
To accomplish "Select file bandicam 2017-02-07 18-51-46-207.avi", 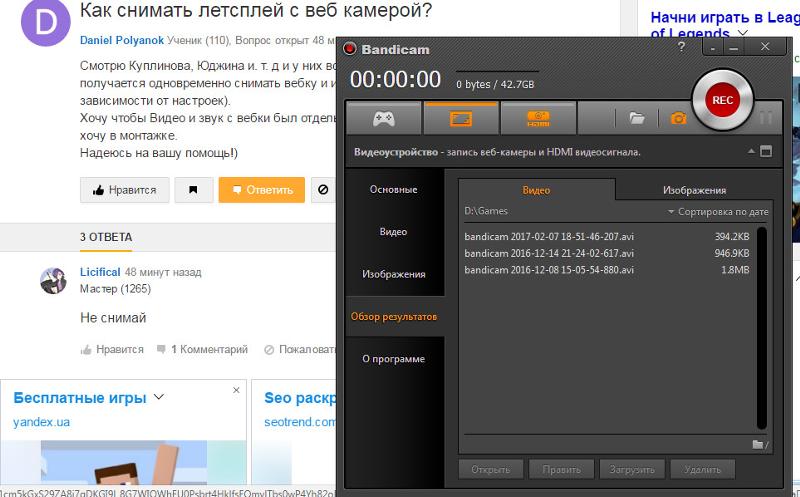I will [x=607, y=237].
